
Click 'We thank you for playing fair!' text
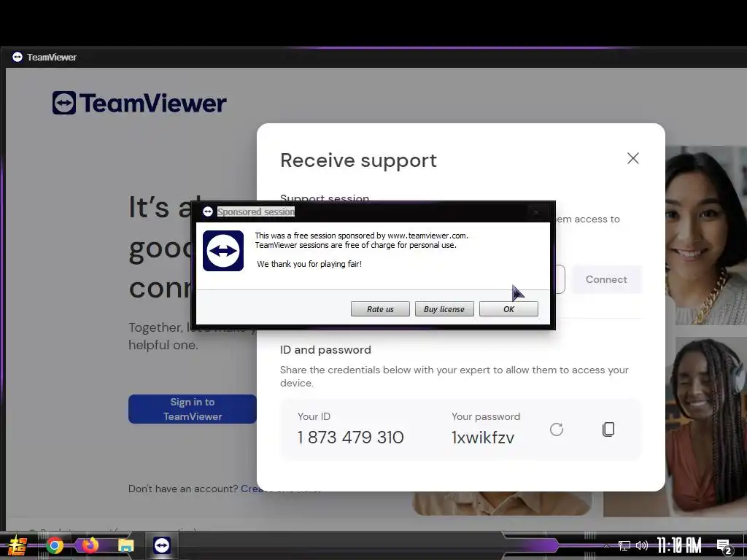(309, 264)
